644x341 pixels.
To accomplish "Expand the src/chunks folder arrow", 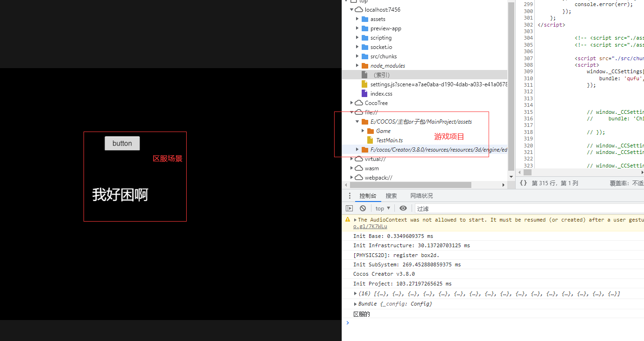I will pyautogui.click(x=357, y=56).
